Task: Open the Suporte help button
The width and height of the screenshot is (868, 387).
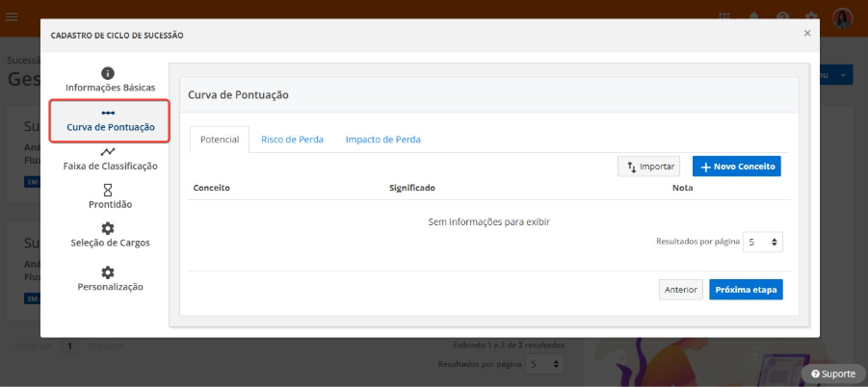Action: (832, 374)
